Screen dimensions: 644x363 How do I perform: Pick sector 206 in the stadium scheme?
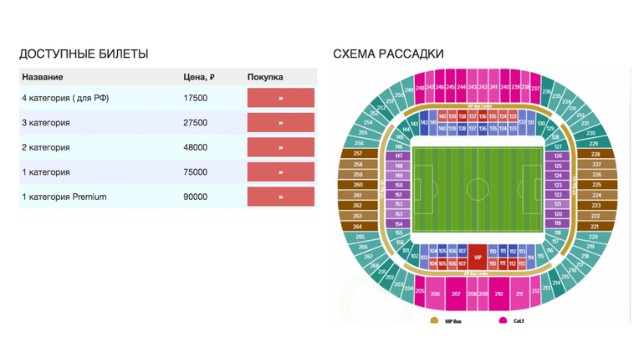(435, 294)
